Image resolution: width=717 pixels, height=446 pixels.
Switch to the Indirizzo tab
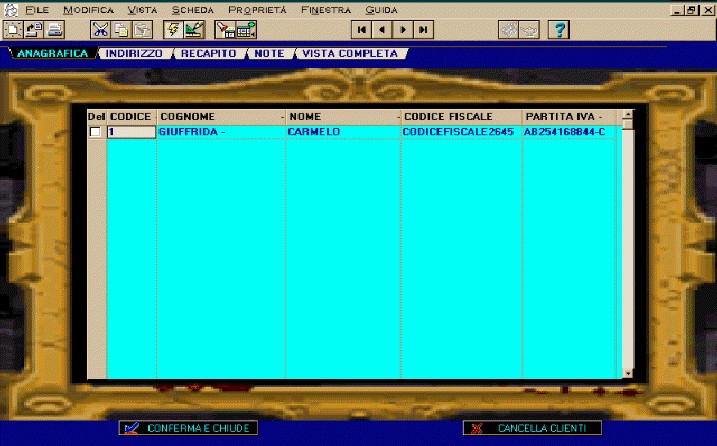pyautogui.click(x=137, y=53)
